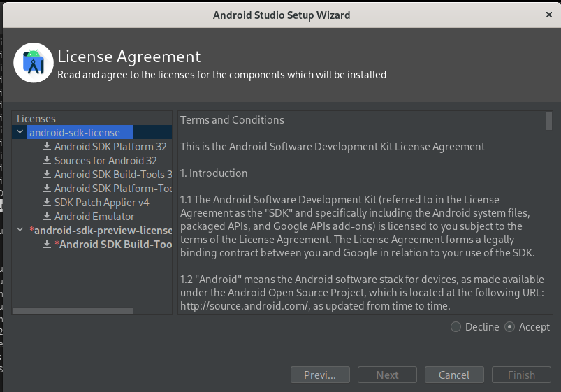Go back with the Previous button

[x=320, y=375]
